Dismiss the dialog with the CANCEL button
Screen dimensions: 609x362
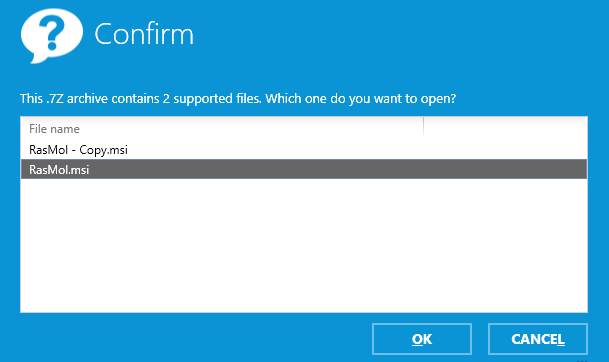click(x=538, y=339)
